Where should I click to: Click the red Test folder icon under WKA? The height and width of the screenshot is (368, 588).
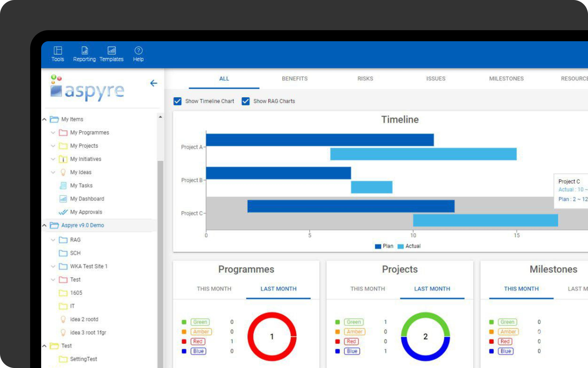point(63,280)
